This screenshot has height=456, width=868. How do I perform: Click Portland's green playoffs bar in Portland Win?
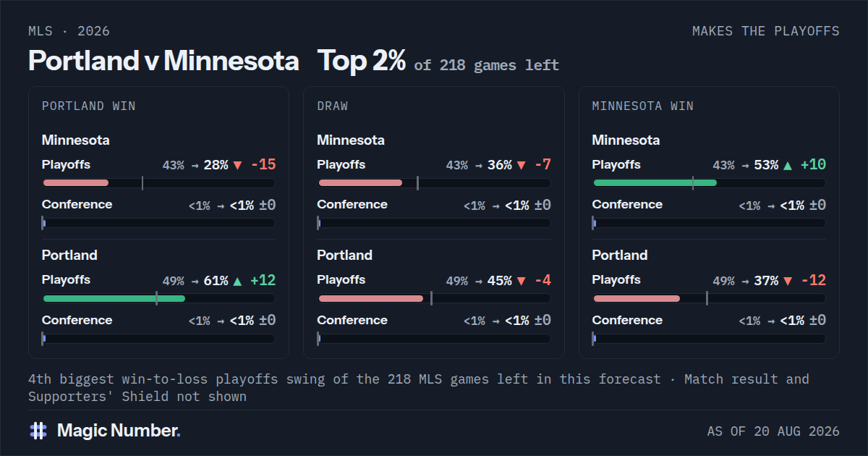tap(114, 298)
